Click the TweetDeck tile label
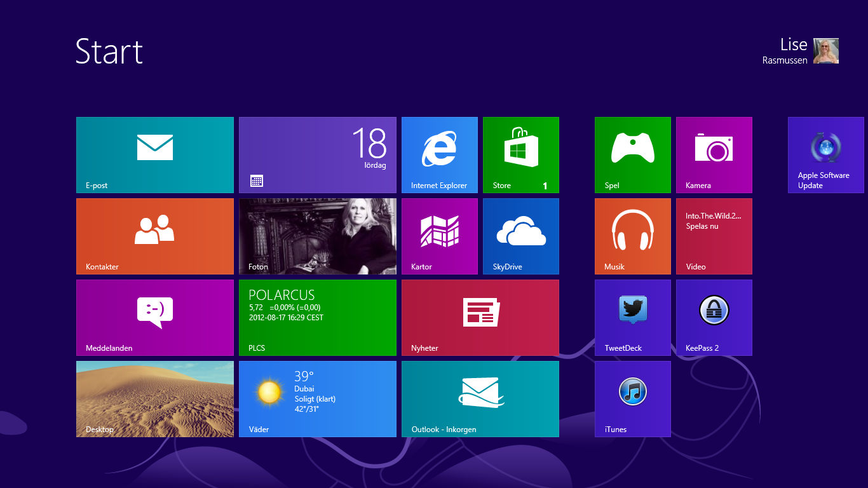Screen dimensions: 868x488 (623, 348)
